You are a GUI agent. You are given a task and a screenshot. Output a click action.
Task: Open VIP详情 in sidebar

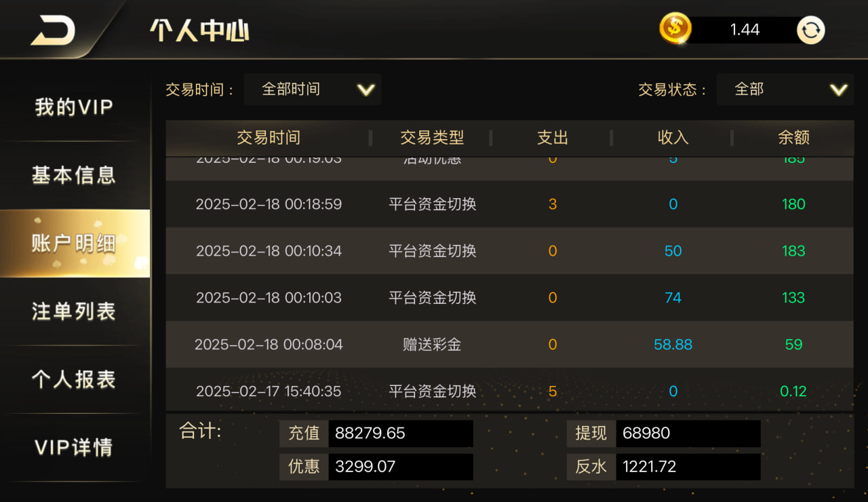(75, 448)
